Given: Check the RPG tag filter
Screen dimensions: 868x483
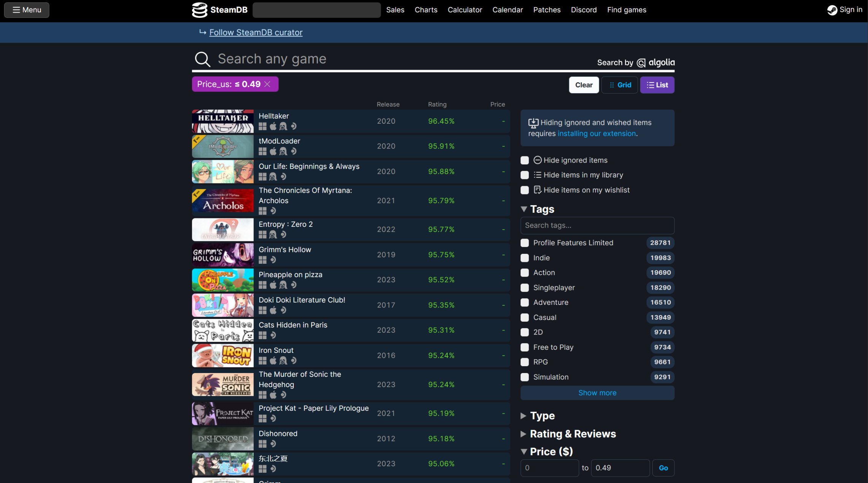Looking at the screenshot, I should coord(525,362).
